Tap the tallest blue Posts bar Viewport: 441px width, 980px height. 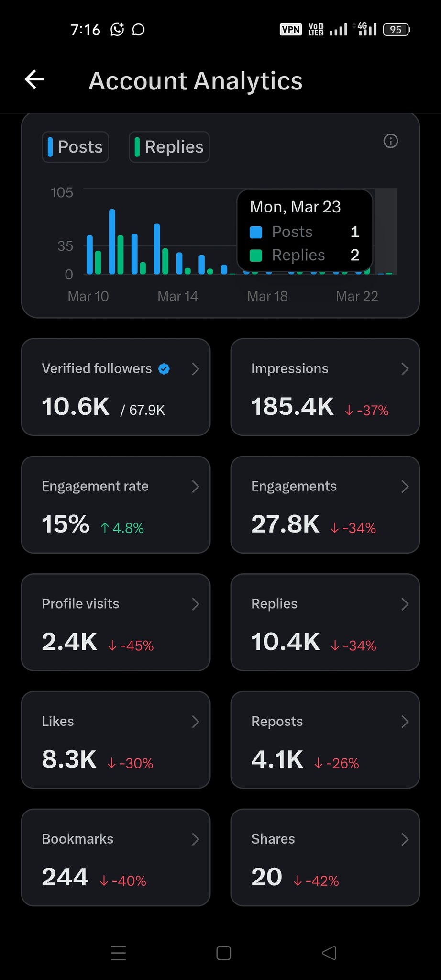click(x=112, y=242)
